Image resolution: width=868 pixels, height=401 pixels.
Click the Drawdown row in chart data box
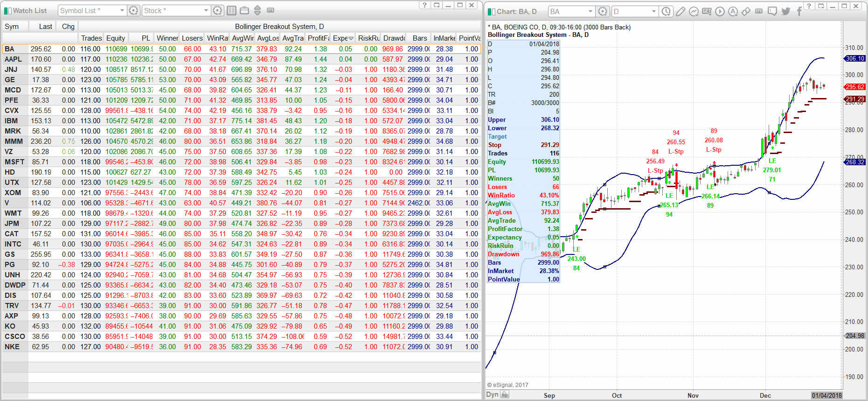523,254
